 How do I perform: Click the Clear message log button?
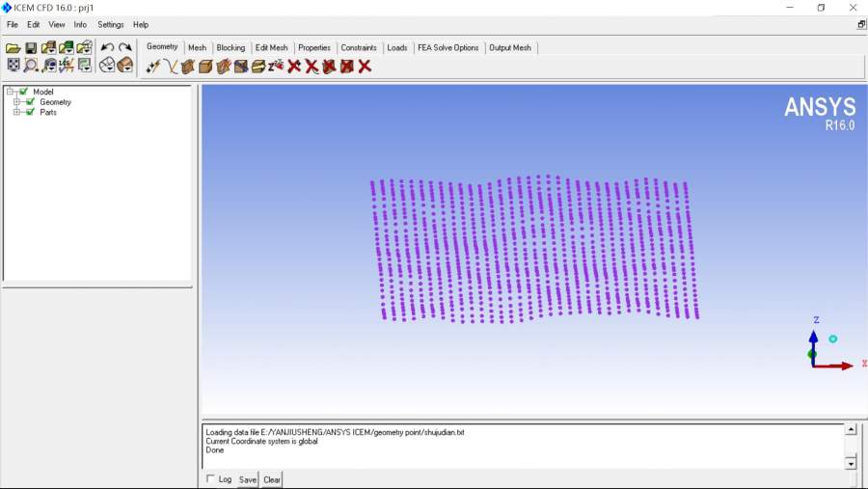(x=272, y=479)
